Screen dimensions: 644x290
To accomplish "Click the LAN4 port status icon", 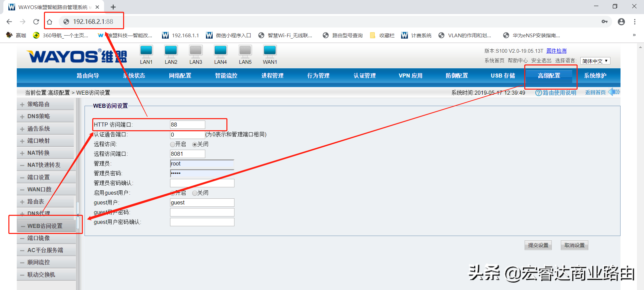I will tap(220, 51).
